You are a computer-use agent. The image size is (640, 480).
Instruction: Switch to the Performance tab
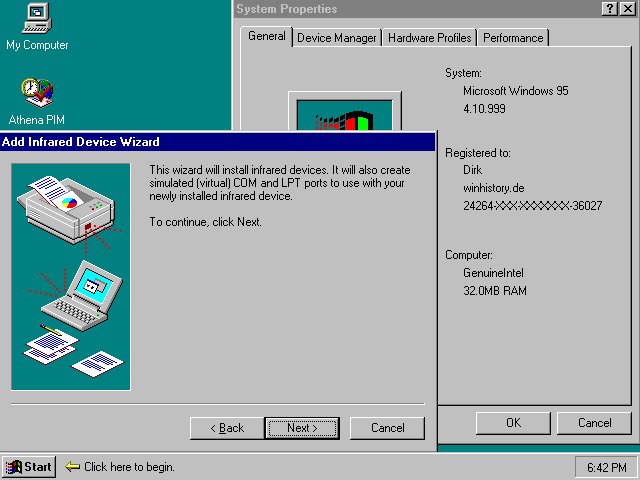(513, 38)
